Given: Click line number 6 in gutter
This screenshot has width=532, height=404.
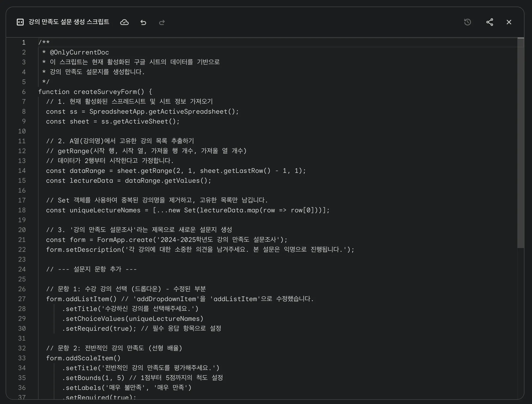Looking at the screenshot, I should click(x=24, y=92).
